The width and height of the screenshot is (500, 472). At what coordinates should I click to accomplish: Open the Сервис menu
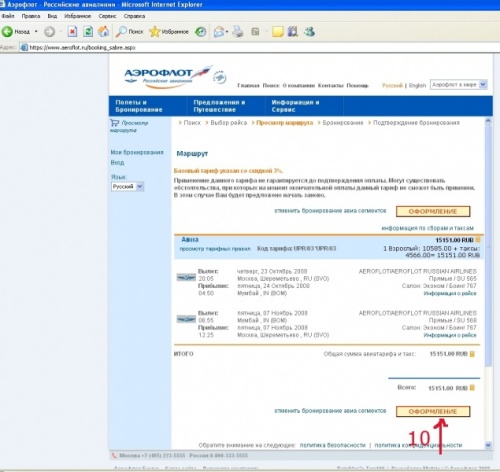pos(107,16)
